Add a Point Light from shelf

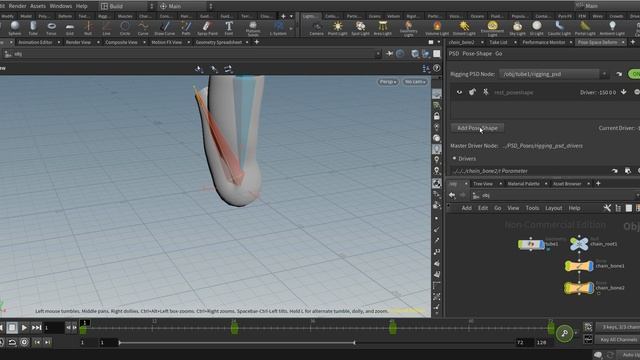338,28
